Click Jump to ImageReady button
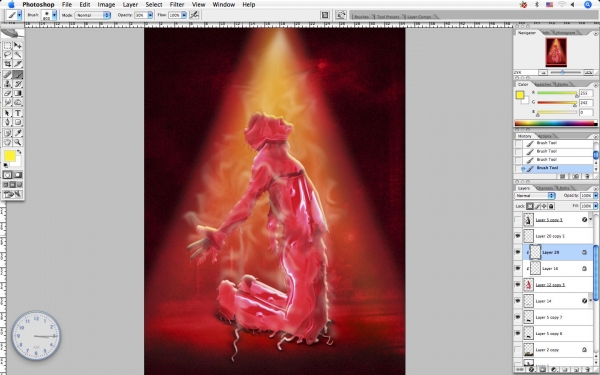Screen dimensions: 600x375 point(13,194)
